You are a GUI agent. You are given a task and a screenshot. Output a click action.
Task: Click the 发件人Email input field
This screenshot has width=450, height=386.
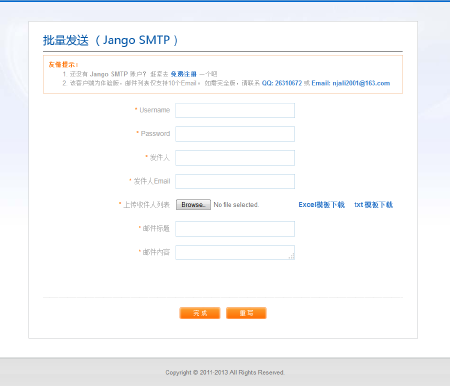(x=235, y=181)
